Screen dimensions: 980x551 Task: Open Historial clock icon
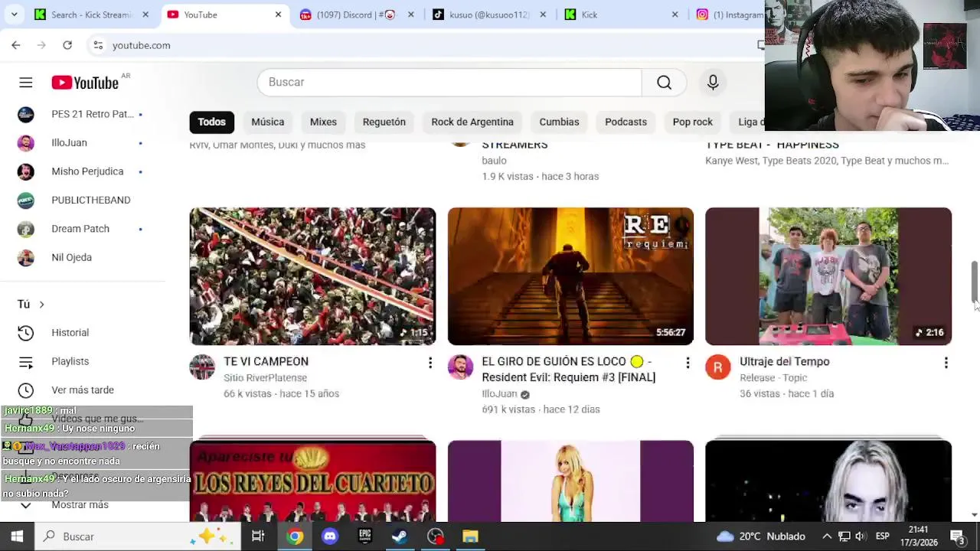26,332
